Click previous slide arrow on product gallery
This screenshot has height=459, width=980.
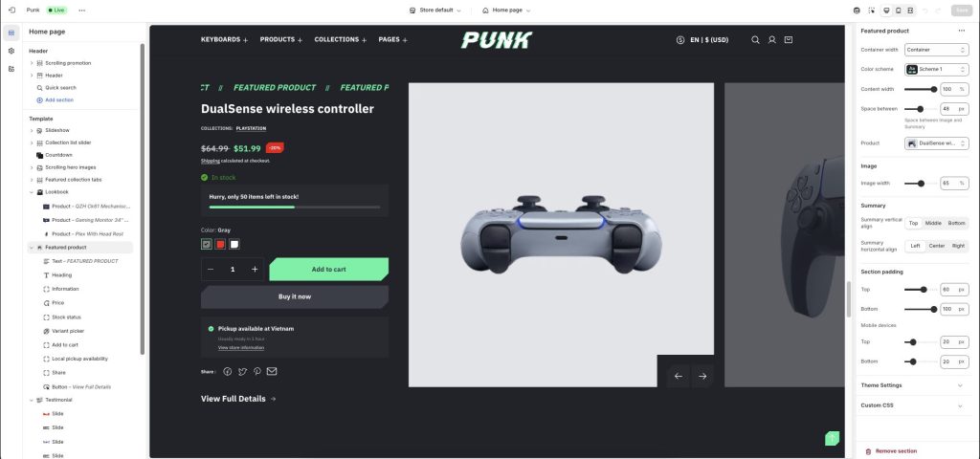679,376
